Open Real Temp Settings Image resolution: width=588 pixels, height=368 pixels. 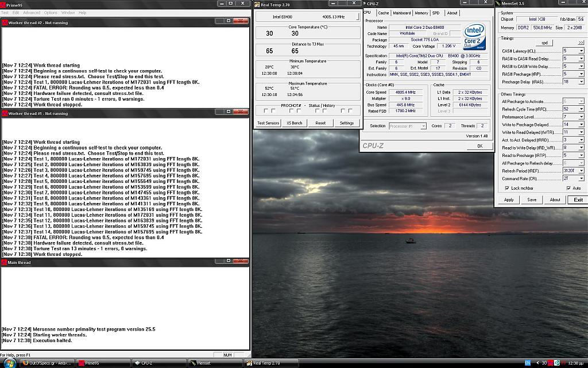point(346,123)
